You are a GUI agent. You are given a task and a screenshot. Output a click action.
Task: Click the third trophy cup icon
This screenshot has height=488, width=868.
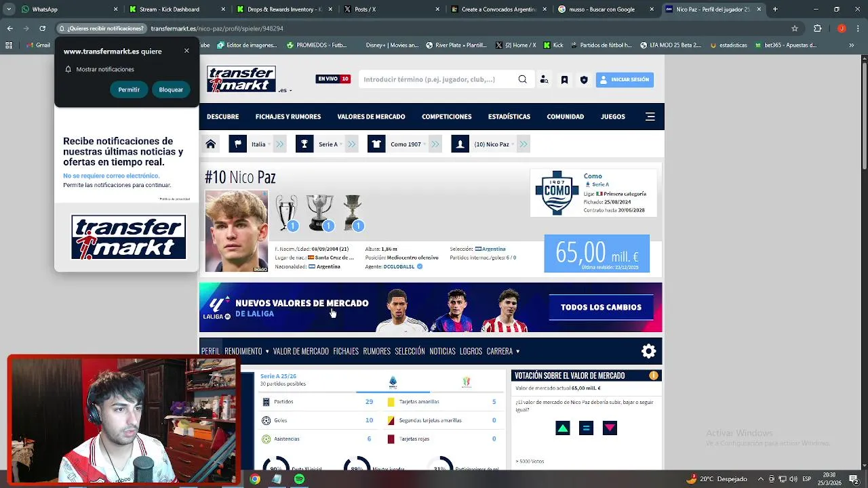click(x=353, y=213)
